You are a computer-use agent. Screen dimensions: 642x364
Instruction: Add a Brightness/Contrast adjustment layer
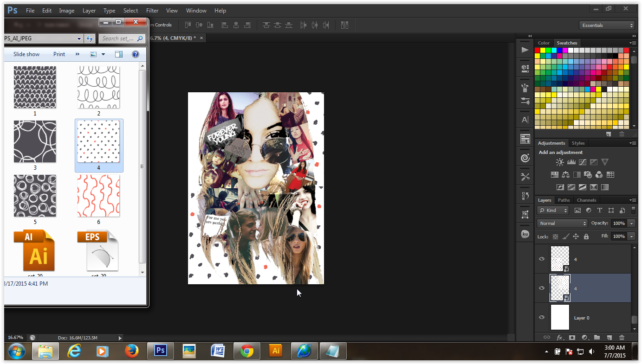pos(560,162)
